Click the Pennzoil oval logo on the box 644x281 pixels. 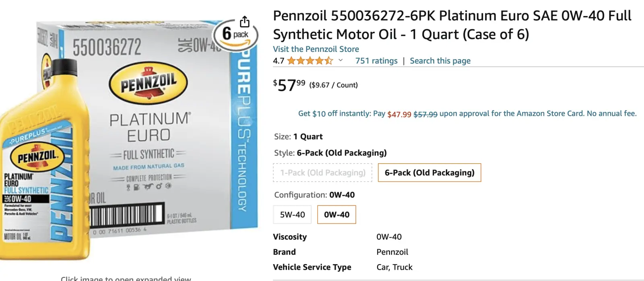(148, 83)
